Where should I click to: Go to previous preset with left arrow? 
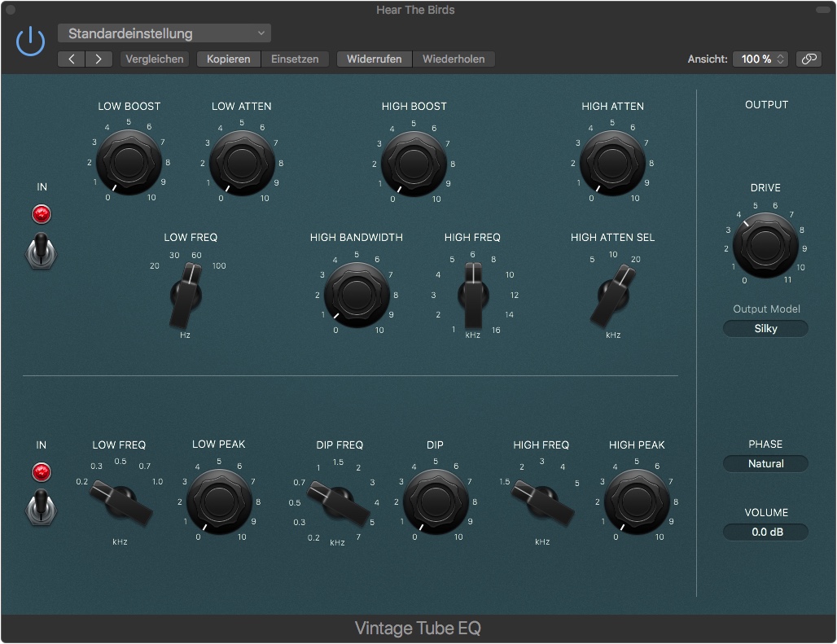tap(72, 59)
